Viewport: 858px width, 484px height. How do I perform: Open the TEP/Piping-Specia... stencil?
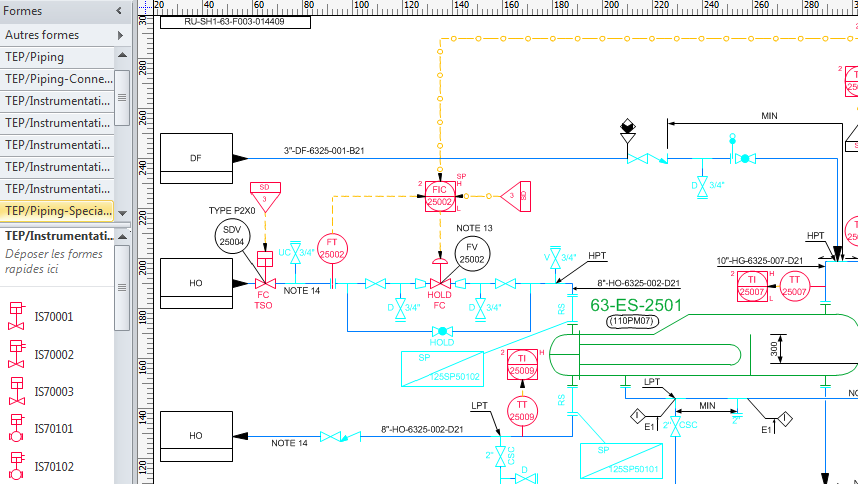tap(57, 211)
